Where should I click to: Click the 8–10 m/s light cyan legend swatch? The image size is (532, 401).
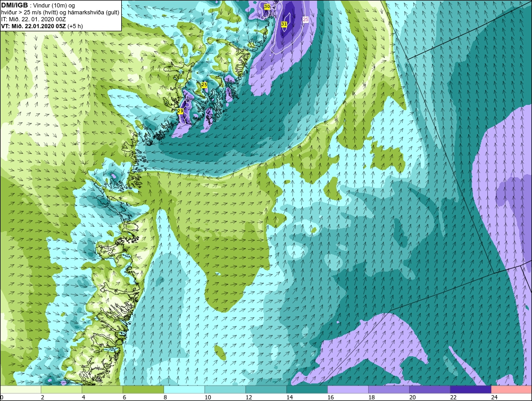(184, 389)
